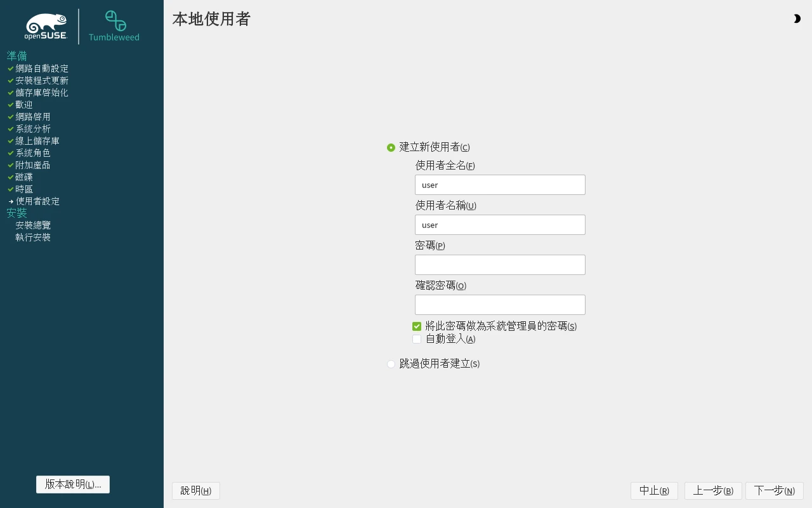Focus the 使用者名稱 input field

click(500, 225)
